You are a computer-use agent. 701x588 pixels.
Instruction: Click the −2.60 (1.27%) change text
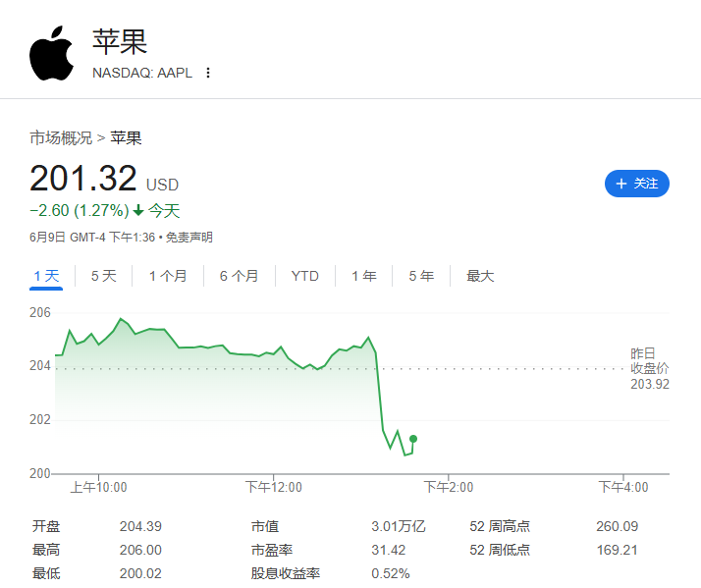[x=80, y=211]
